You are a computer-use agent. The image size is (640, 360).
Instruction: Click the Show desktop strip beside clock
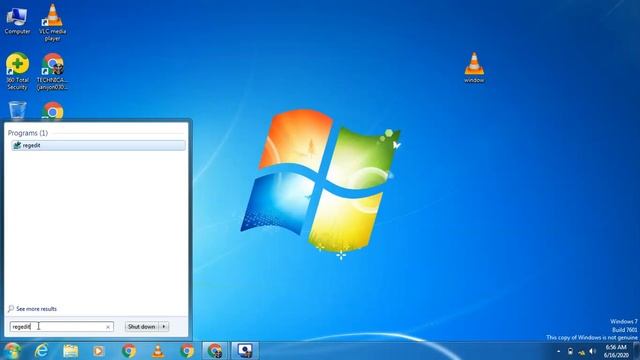pyautogui.click(x=637, y=351)
